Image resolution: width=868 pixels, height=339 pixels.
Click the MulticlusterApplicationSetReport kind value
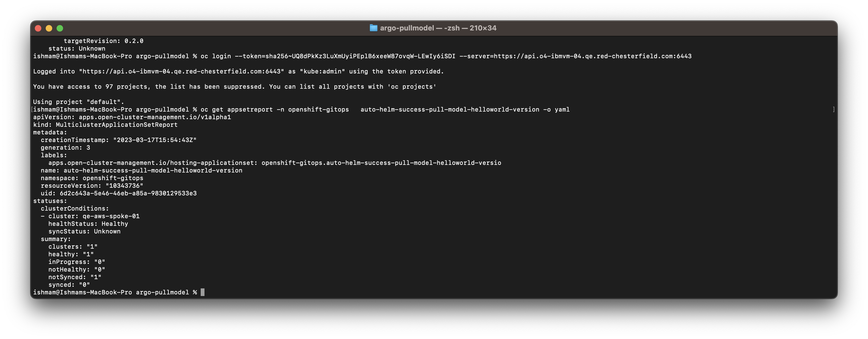(x=117, y=125)
